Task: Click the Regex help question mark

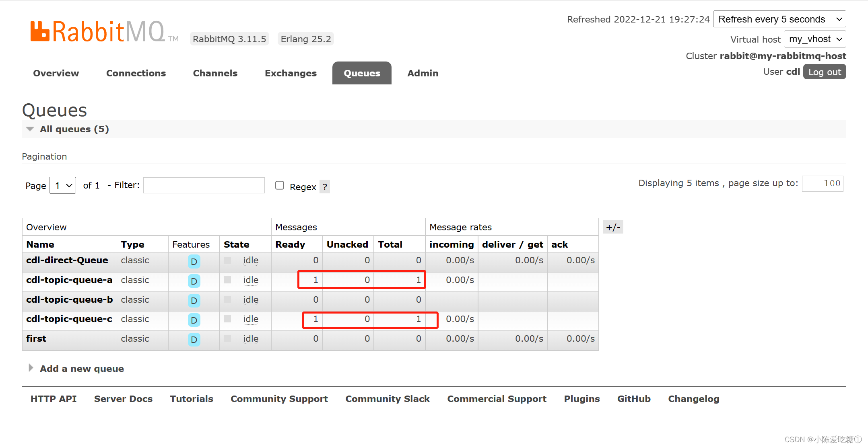Action: point(325,187)
